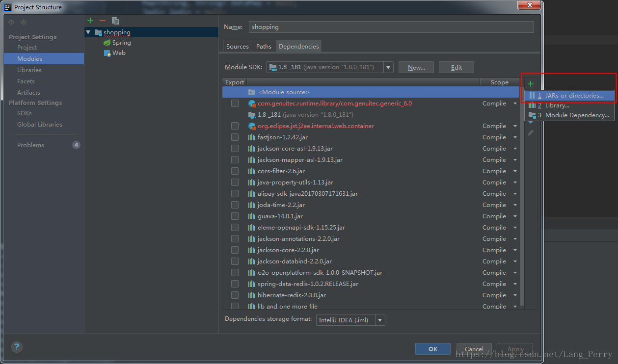
Task: Copy module with the duplicate icon
Action: tap(115, 21)
